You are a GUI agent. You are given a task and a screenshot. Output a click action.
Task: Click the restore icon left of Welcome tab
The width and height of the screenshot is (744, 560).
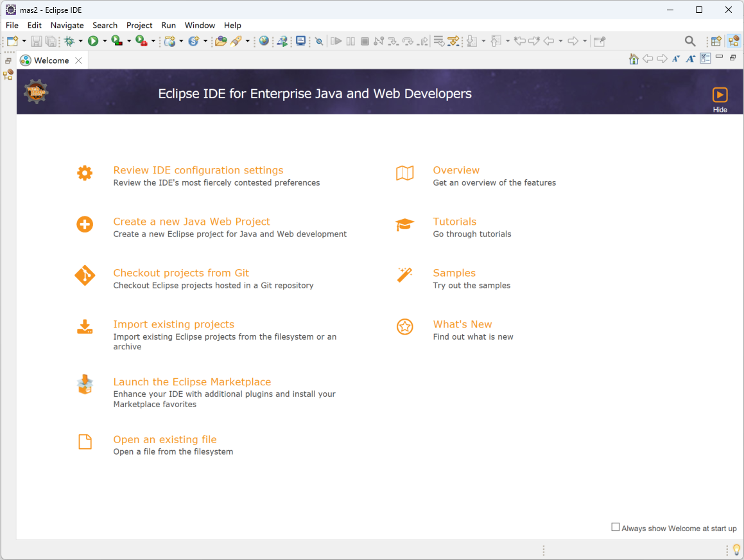(x=8, y=61)
